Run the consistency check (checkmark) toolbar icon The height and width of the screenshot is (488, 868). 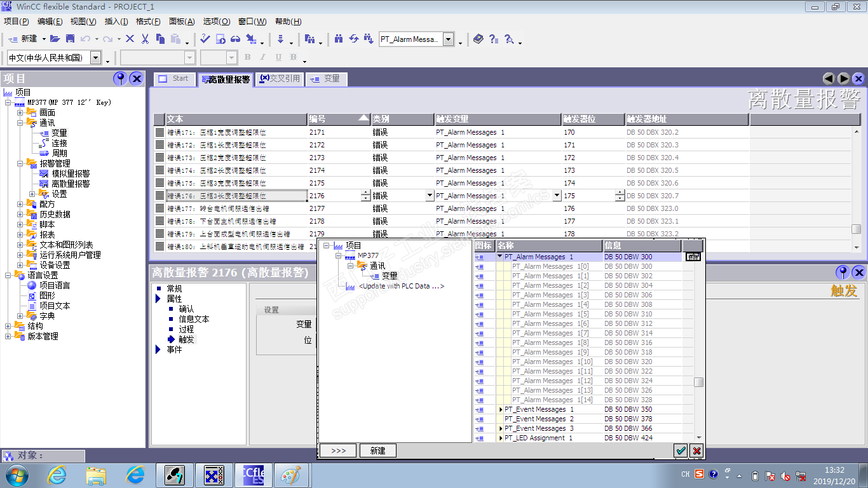(205, 39)
